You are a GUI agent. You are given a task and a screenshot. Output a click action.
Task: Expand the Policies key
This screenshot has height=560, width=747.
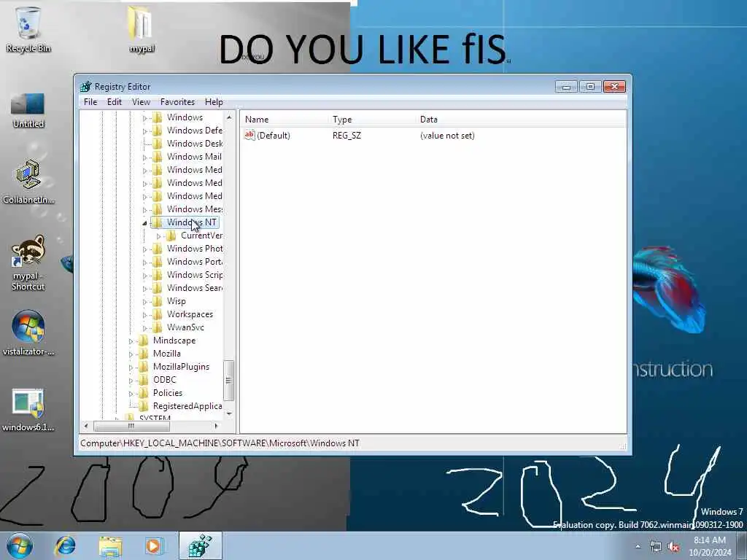[x=131, y=394]
